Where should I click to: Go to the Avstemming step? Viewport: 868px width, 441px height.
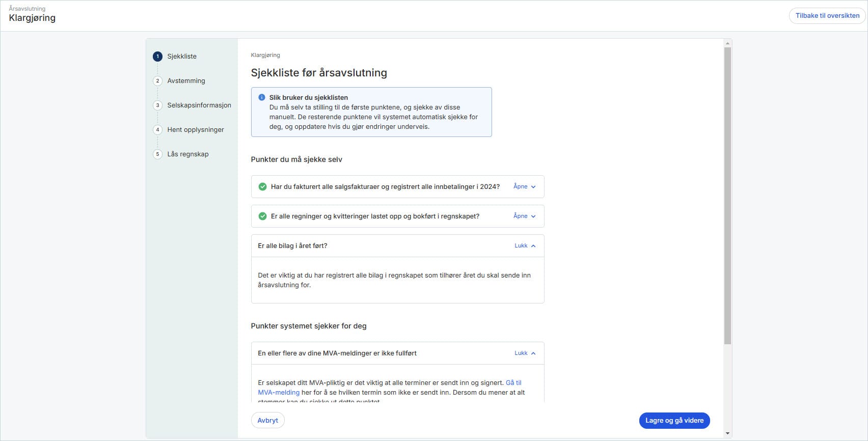[186, 81]
